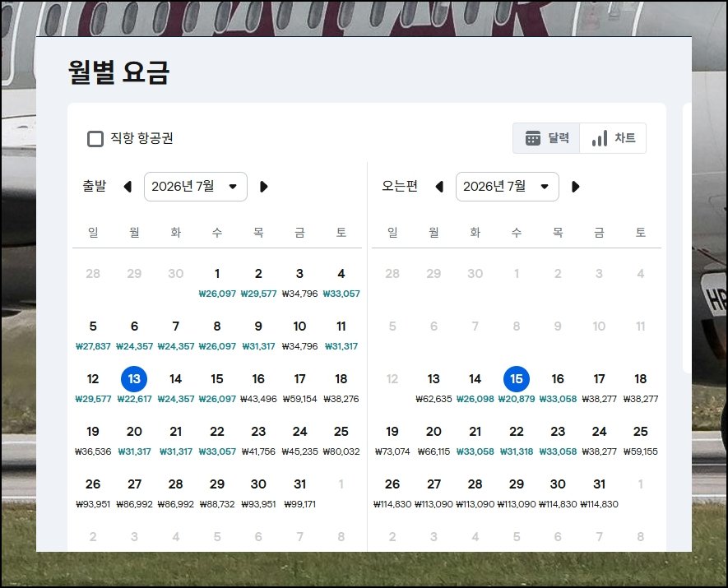Image resolution: width=728 pixels, height=588 pixels.
Task: Select departure July 19 priced ₩36,536
Action: pyautogui.click(x=93, y=440)
